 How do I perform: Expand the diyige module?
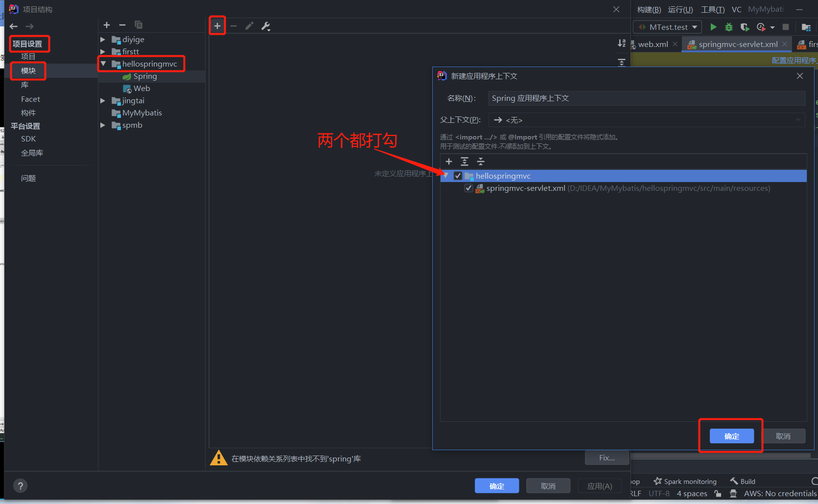coord(103,40)
